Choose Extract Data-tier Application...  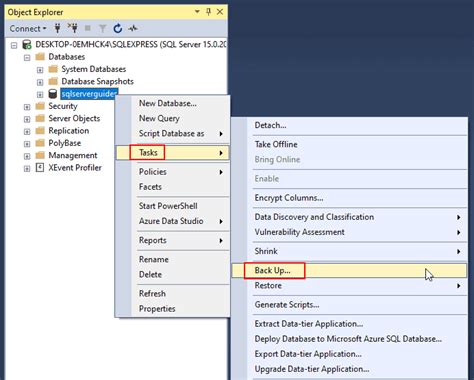click(x=349, y=324)
